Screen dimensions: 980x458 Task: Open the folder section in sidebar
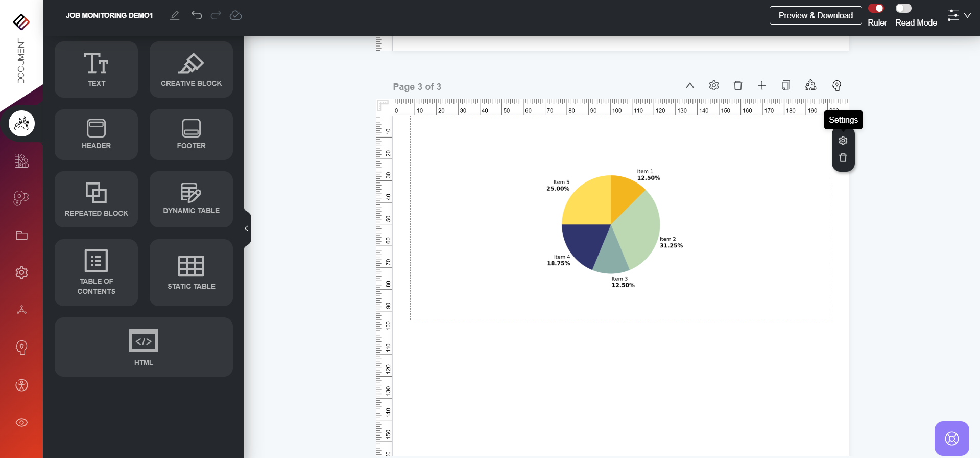pos(21,235)
